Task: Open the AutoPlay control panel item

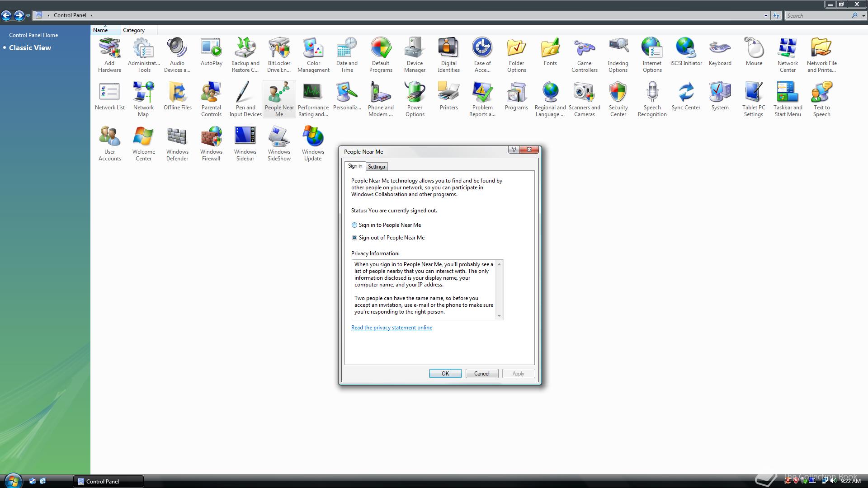Action: (x=211, y=52)
